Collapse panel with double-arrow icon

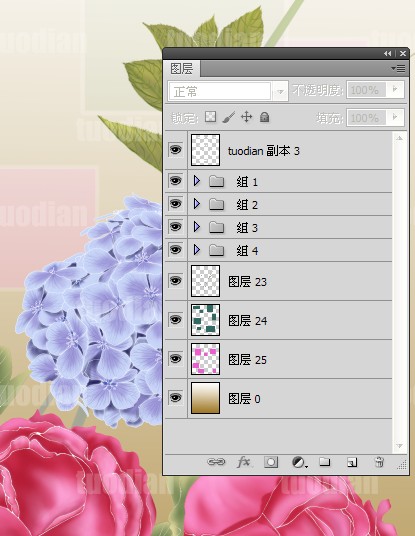pos(387,53)
